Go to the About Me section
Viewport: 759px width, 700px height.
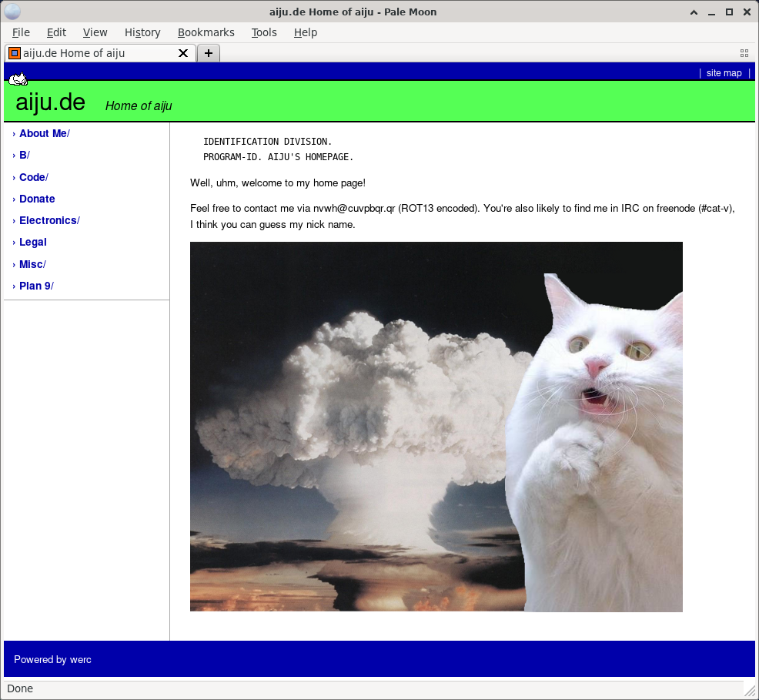tap(43, 133)
